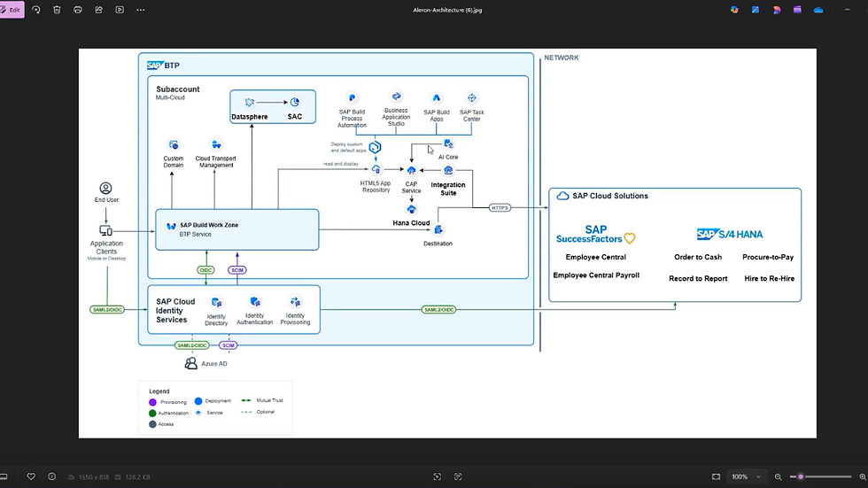The width and height of the screenshot is (868, 488).
Task: Toggle the favorite heart icon
Action: [x=31, y=476]
